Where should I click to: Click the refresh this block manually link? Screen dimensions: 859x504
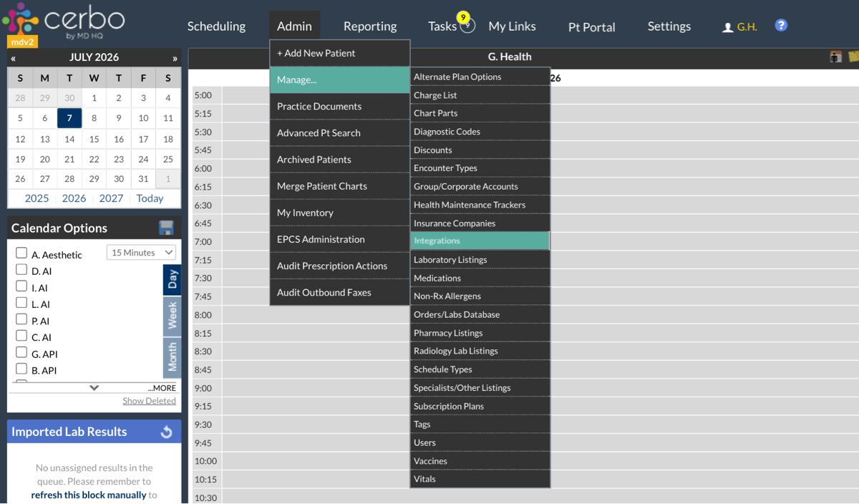(89, 495)
